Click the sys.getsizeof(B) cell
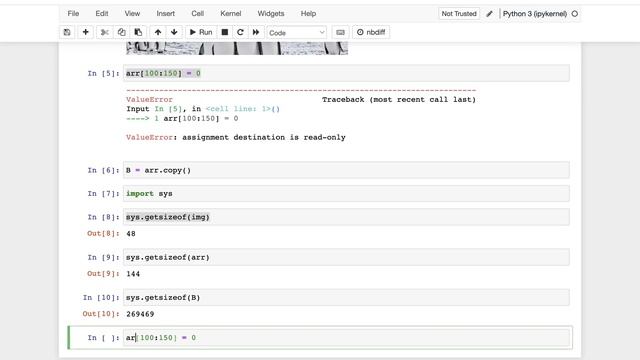 (x=346, y=298)
